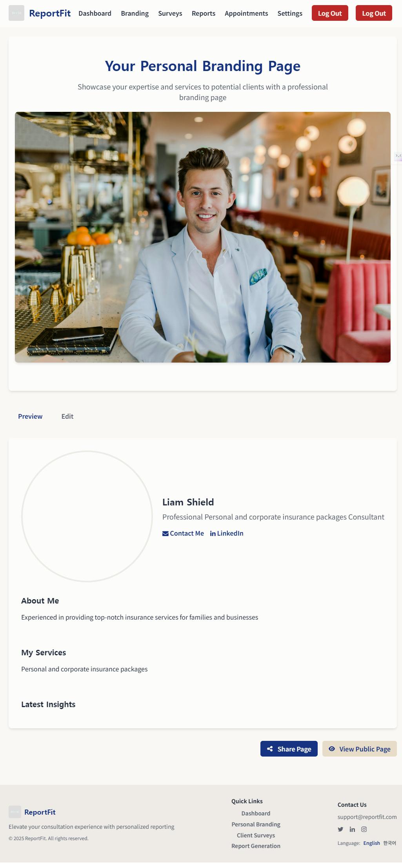Click the support@reportfit.com email link
The height and width of the screenshot is (868, 402).
click(x=367, y=817)
